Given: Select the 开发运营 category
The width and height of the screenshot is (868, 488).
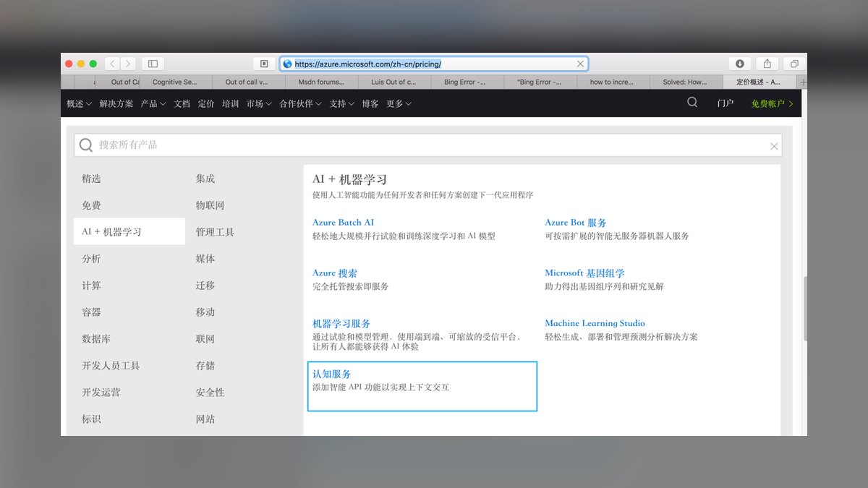Looking at the screenshot, I should [101, 393].
